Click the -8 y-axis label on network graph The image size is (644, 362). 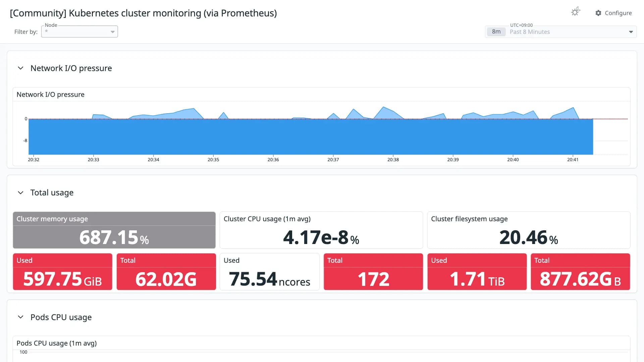(x=25, y=140)
